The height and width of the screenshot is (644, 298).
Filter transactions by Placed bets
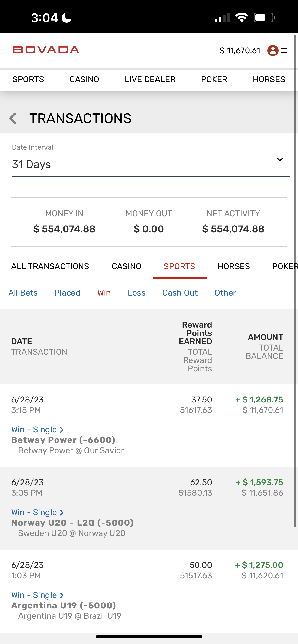[67, 293]
